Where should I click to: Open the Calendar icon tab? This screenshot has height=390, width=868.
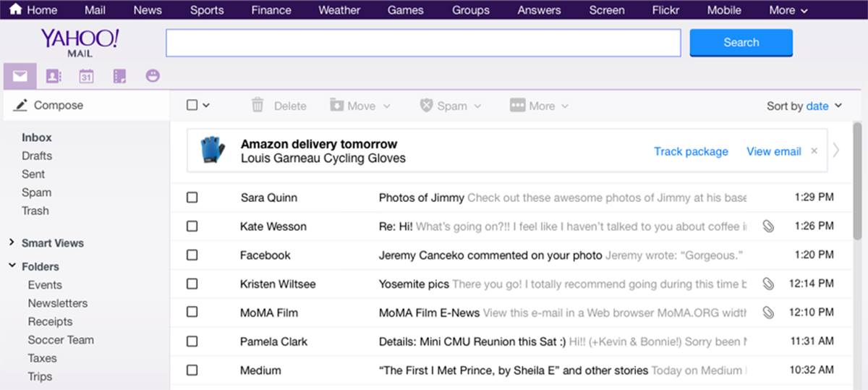pyautogui.click(x=86, y=76)
